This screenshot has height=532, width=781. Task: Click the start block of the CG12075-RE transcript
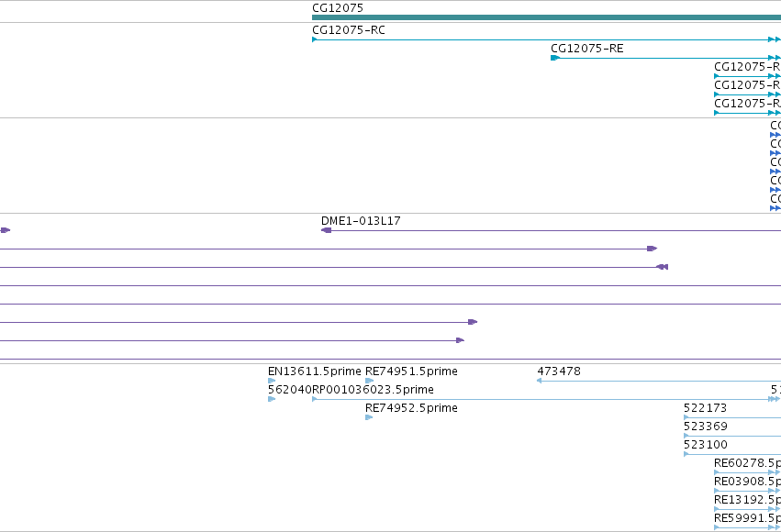click(x=555, y=58)
